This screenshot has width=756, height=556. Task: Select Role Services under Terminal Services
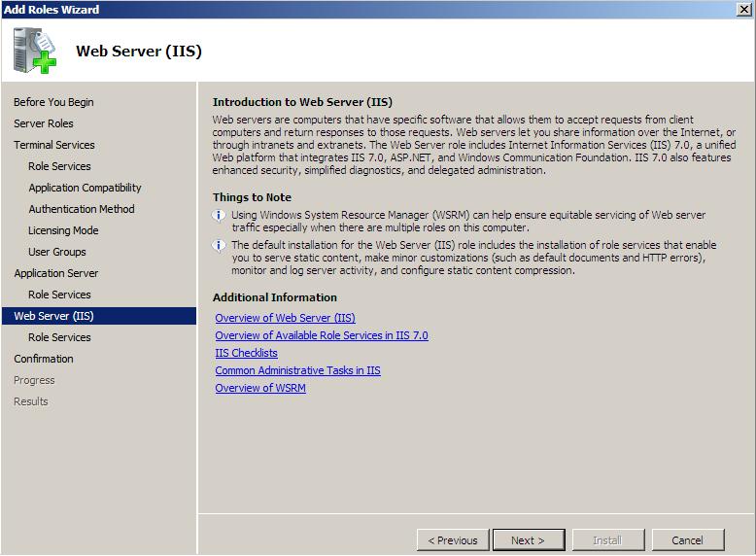click(59, 166)
